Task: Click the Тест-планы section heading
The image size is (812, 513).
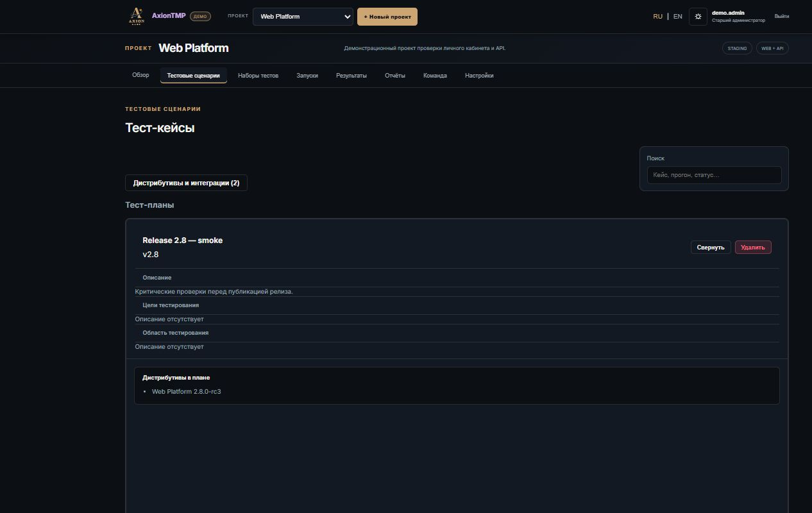Action: coord(149,205)
